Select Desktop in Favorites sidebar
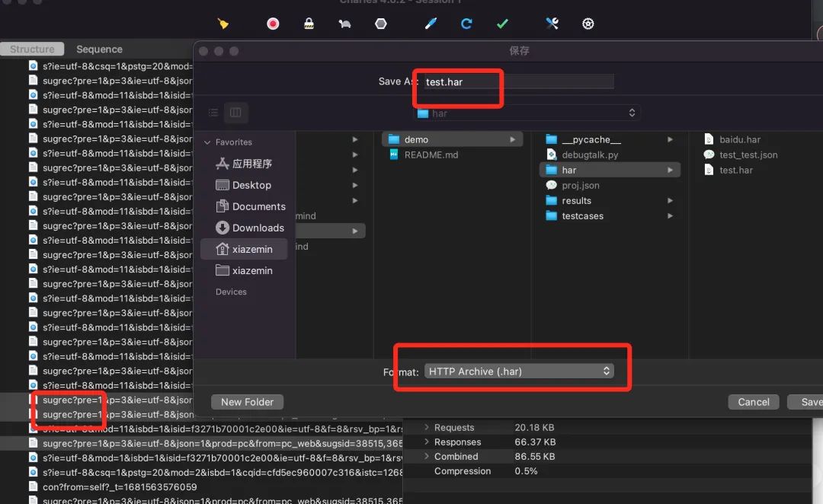Viewport: 823px width, 504px height. [244, 185]
